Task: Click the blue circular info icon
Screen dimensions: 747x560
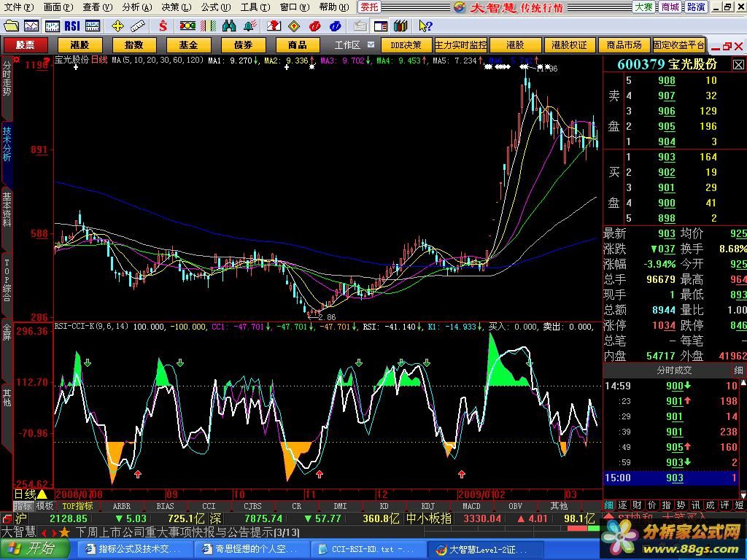Action: click(x=335, y=26)
